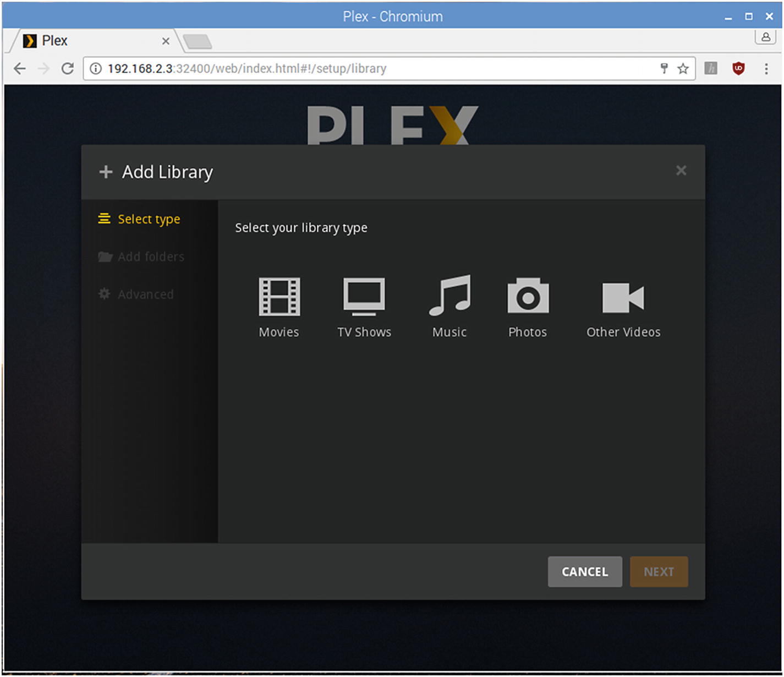Open the saved password key icon
Viewport: 784px width, 677px height.
tap(664, 68)
